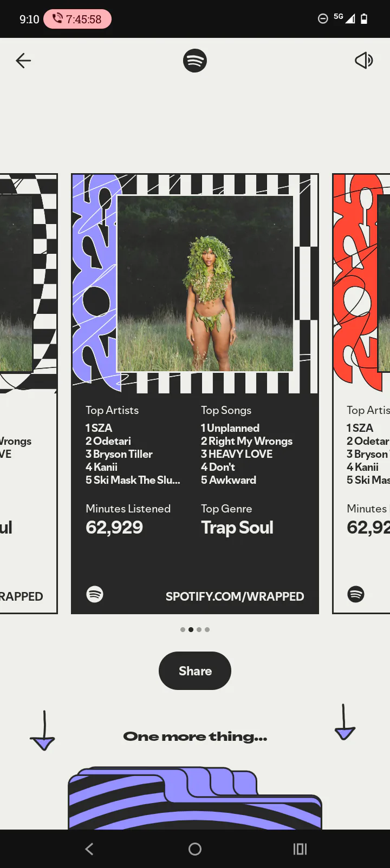Tap the ongoing call timer chip
The height and width of the screenshot is (868, 390).
click(77, 19)
